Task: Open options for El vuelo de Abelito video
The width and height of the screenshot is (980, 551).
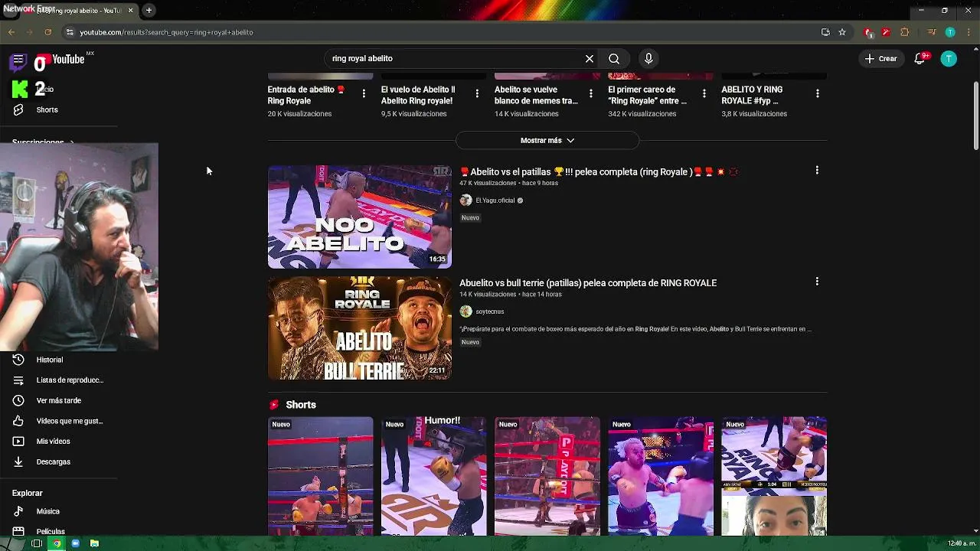Action: (477, 93)
